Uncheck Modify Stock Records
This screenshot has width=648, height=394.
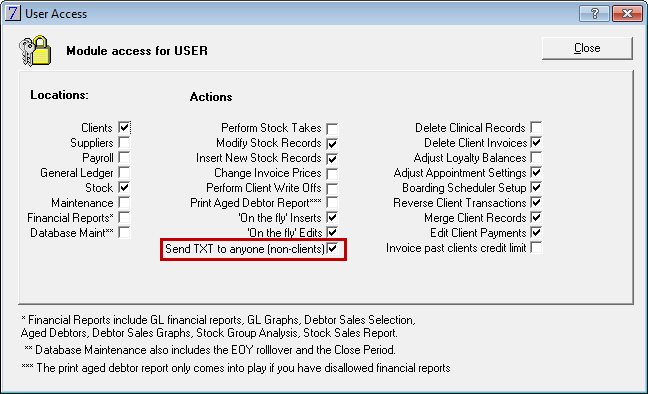332,143
